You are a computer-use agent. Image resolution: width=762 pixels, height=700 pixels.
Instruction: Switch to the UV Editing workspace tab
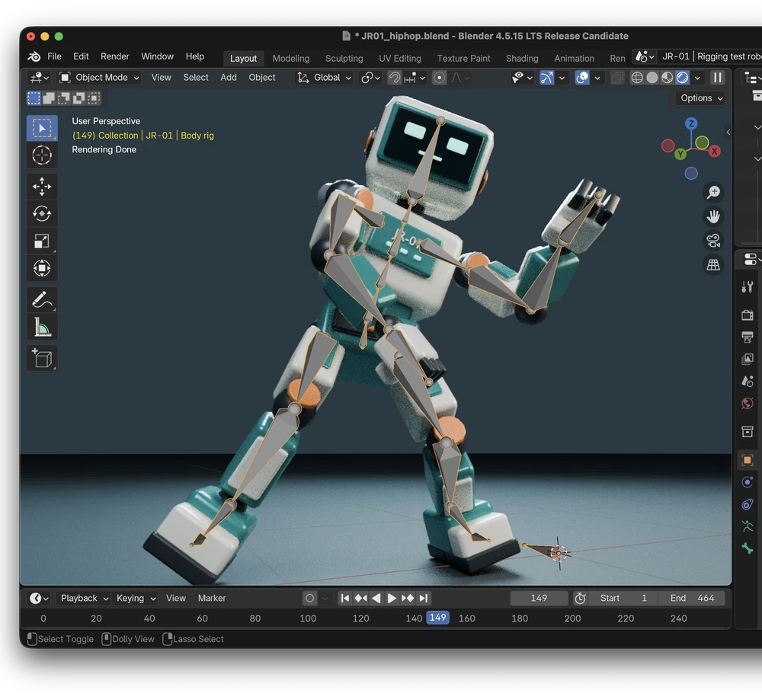coord(400,59)
